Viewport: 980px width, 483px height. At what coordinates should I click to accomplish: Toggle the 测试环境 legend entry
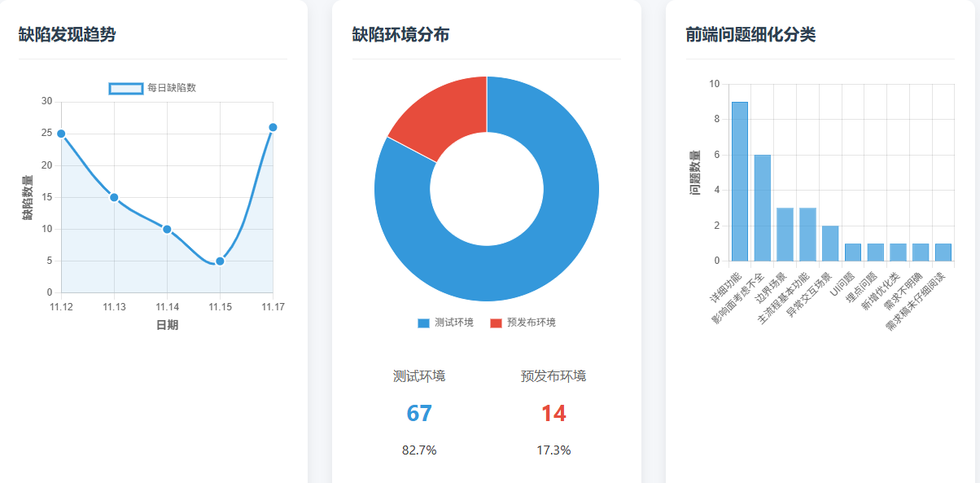point(446,323)
